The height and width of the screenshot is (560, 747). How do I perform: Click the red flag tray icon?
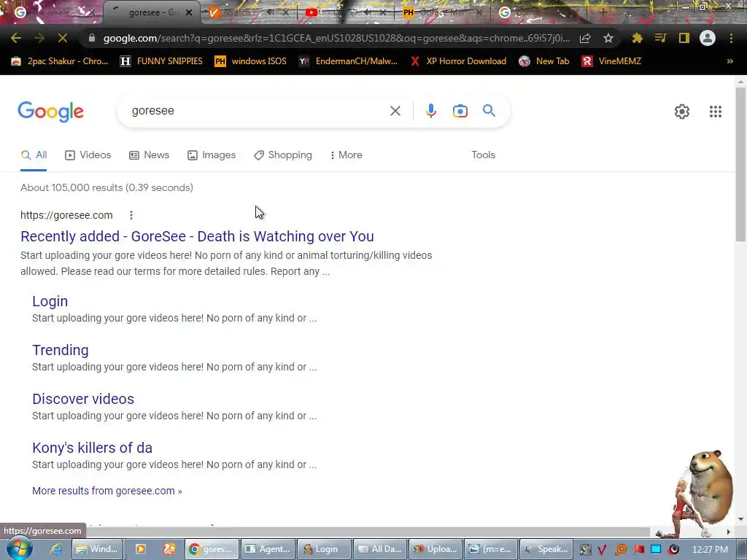tap(638, 550)
